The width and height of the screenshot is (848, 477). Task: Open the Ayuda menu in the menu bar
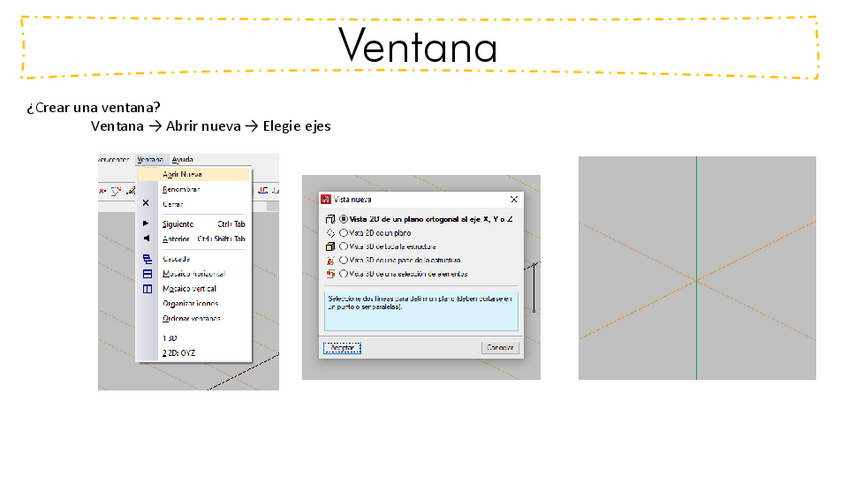[182, 160]
